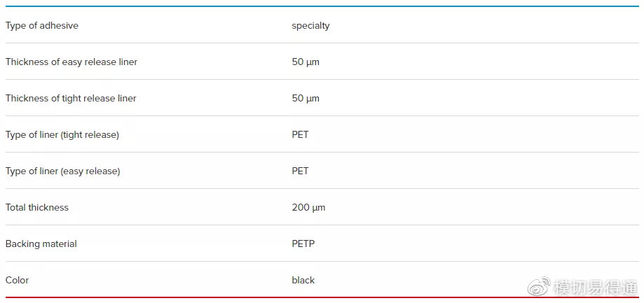Click the "Total thickness" label
Screen dimensions: 644x303
point(37,208)
